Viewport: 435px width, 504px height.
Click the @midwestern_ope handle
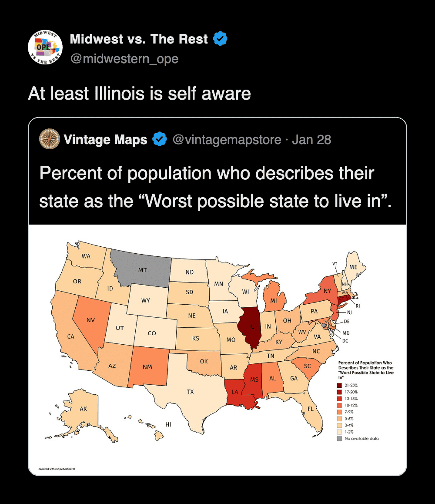click(124, 58)
